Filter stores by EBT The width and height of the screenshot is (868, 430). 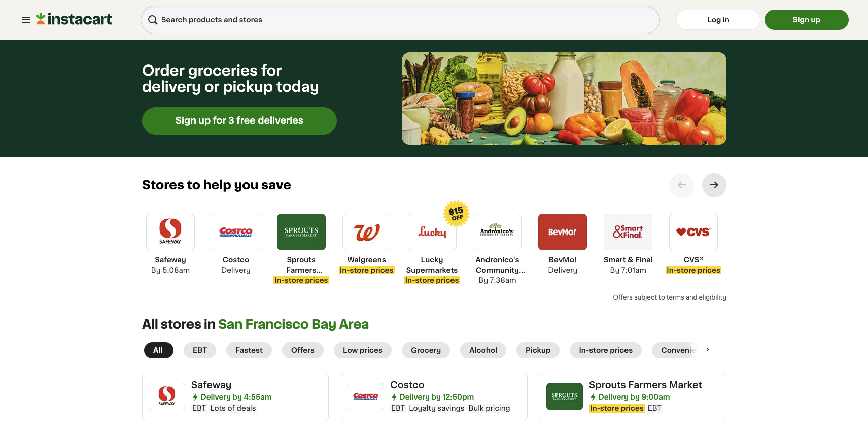click(200, 350)
